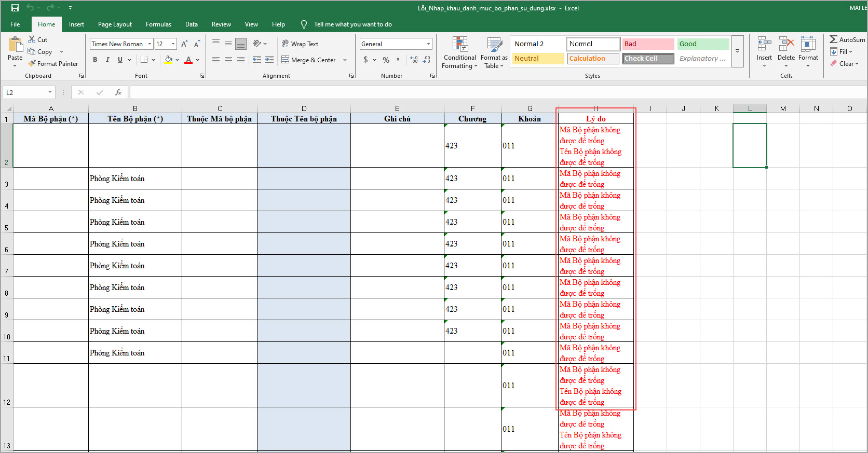Click the Save icon in title bar
The image size is (868, 453).
[15, 8]
